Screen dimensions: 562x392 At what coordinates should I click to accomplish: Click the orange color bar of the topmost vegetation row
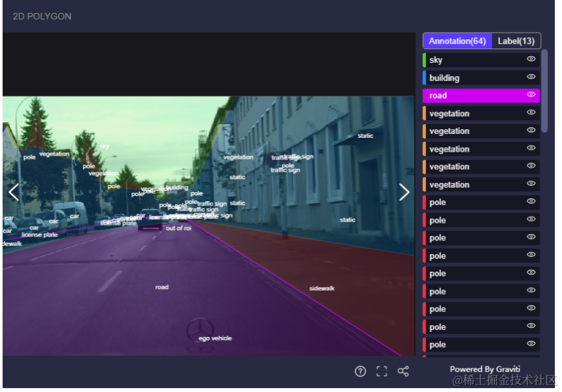point(424,113)
